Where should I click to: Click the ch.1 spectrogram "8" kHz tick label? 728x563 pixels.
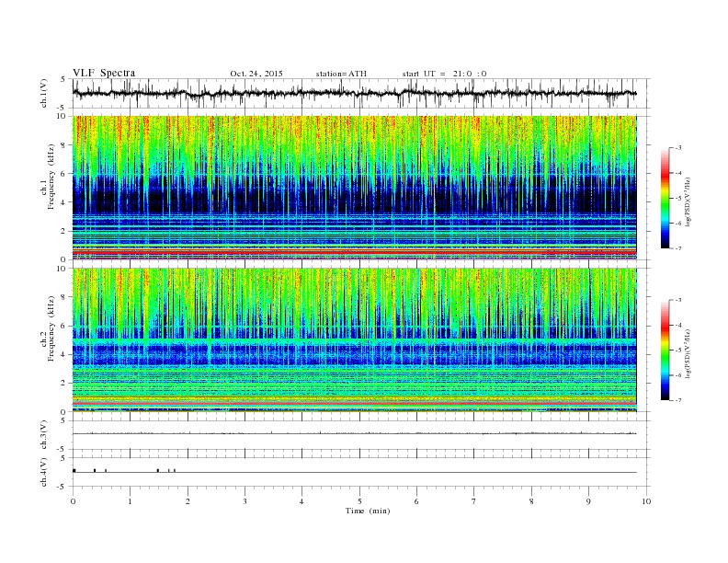(63, 145)
